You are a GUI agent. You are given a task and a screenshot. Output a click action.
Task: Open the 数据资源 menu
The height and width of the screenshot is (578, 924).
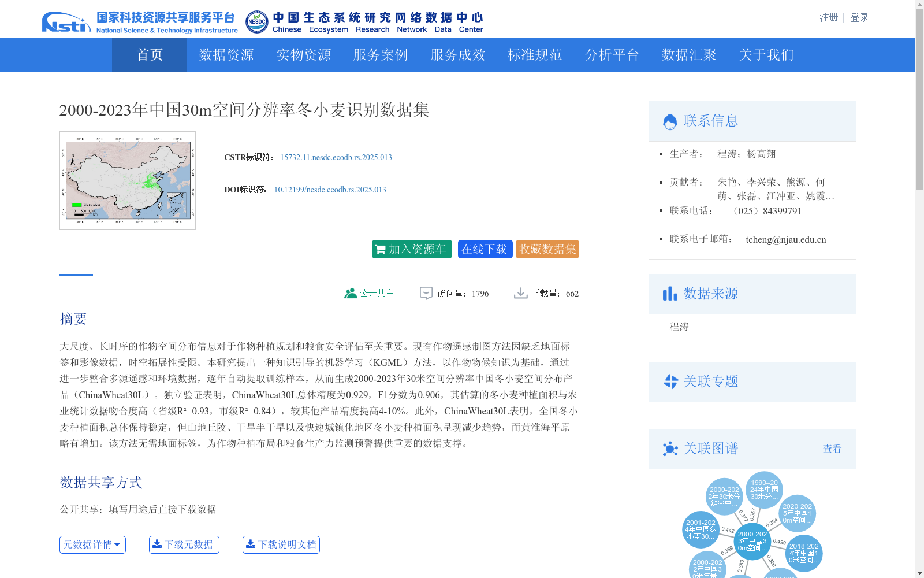point(226,55)
